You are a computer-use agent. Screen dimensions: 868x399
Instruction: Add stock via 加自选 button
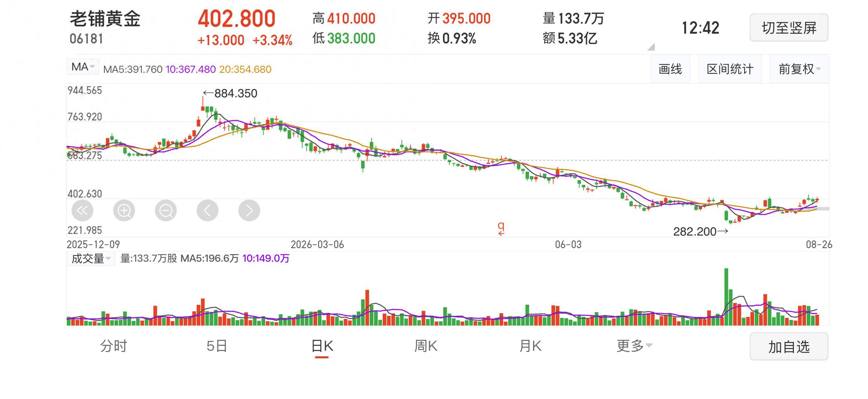click(x=789, y=346)
